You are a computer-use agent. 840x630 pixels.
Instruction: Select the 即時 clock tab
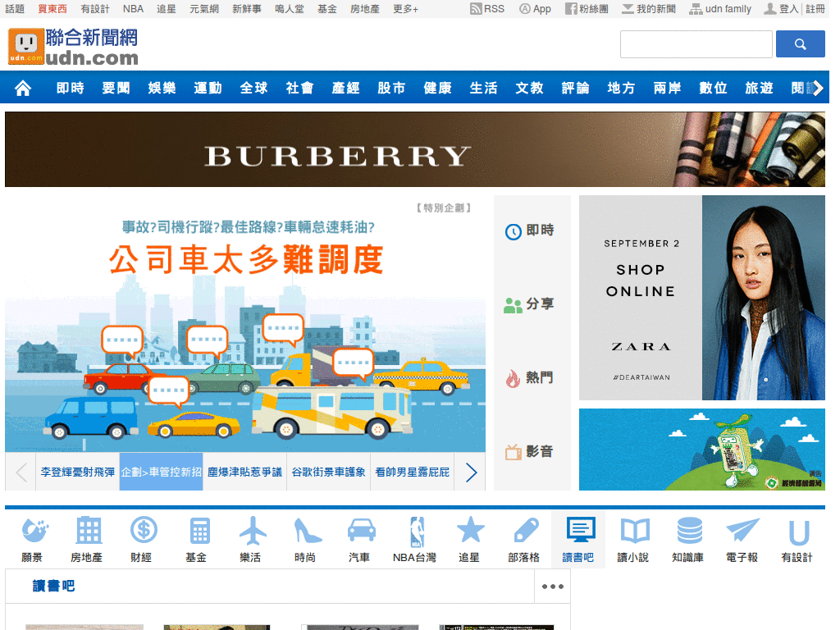(532, 231)
